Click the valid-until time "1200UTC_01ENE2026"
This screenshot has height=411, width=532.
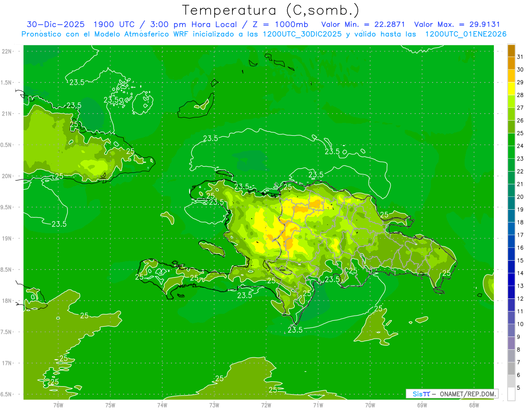click(465, 34)
